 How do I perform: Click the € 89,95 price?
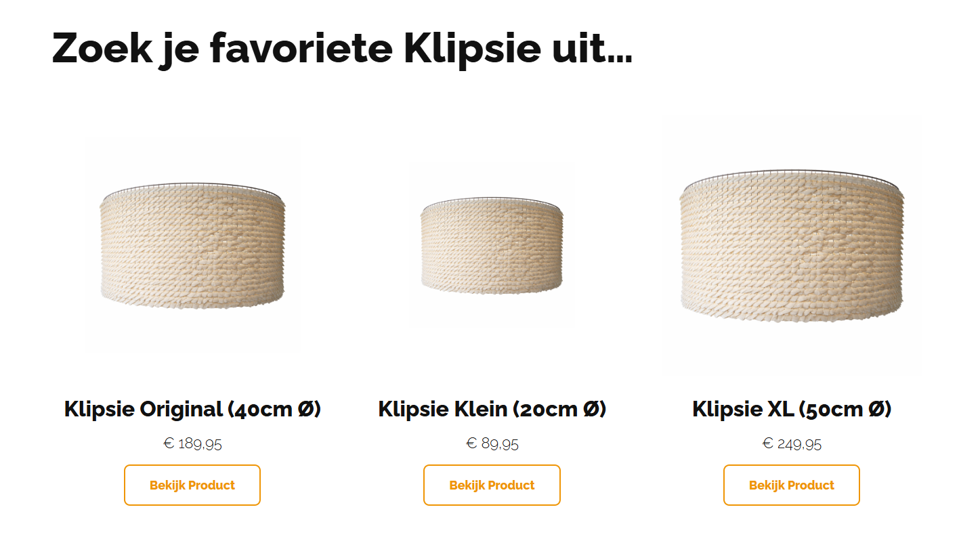tap(492, 444)
